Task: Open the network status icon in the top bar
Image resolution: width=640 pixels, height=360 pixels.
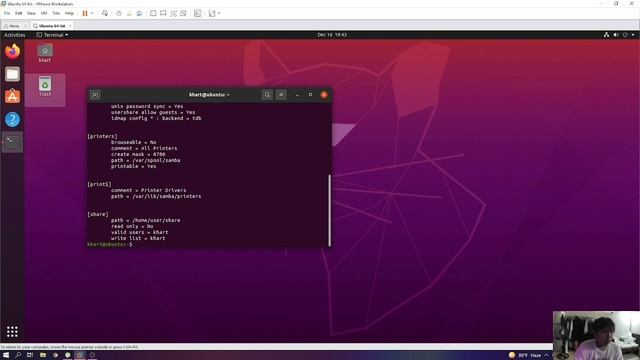Action: (606, 35)
